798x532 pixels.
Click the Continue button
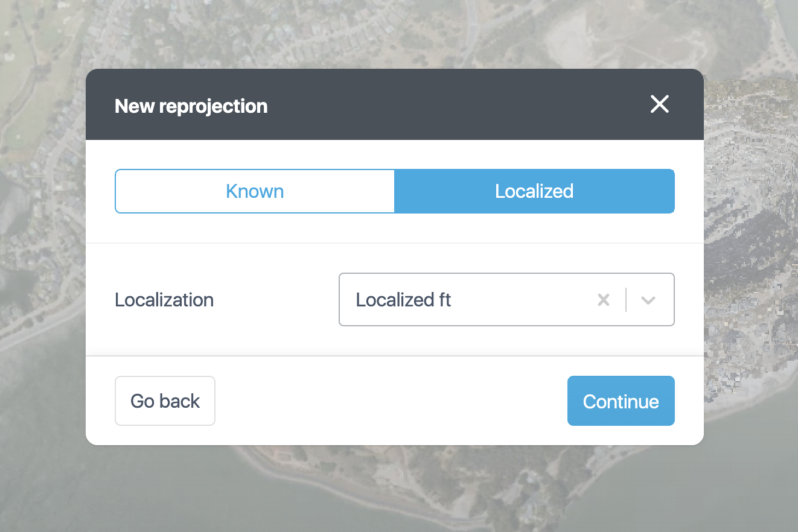(621, 401)
